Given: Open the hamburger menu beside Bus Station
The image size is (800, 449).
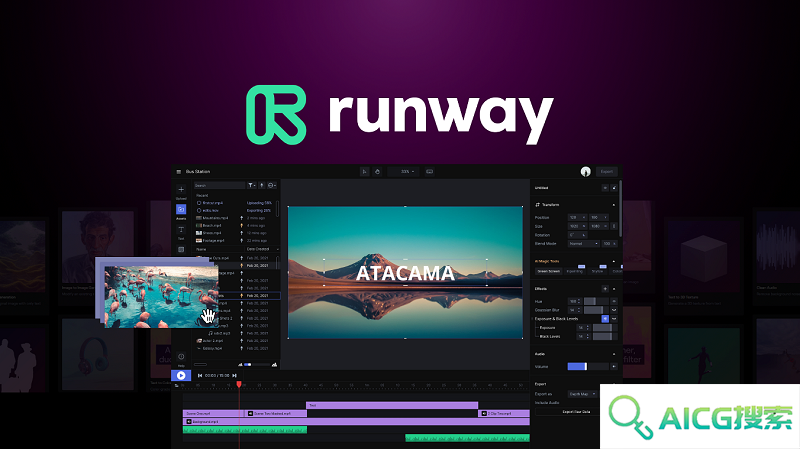Looking at the screenshot, I should [x=179, y=171].
